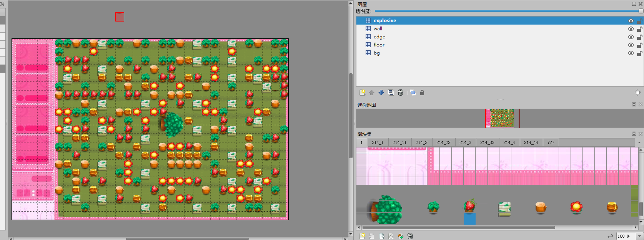Lock the bg layer
This screenshot has height=240, width=644.
(x=639, y=53)
